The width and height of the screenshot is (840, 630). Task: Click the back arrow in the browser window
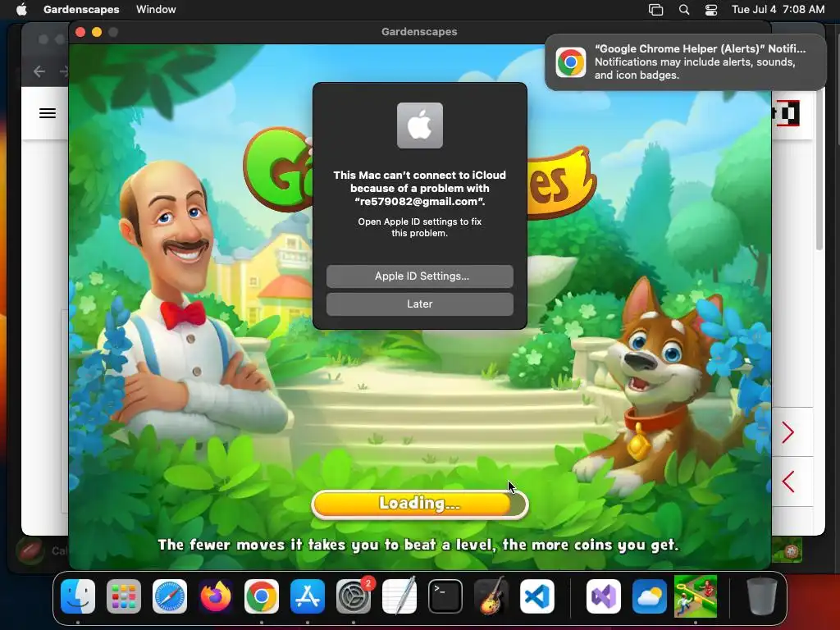click(x=39, y=71)
